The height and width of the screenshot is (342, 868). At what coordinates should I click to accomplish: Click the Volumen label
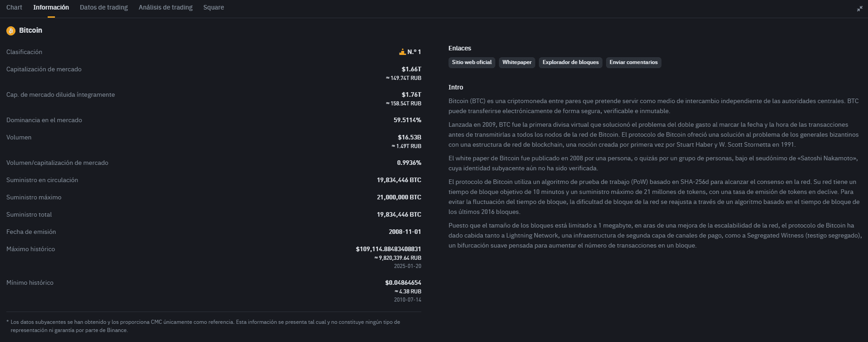tap(19, 137)
